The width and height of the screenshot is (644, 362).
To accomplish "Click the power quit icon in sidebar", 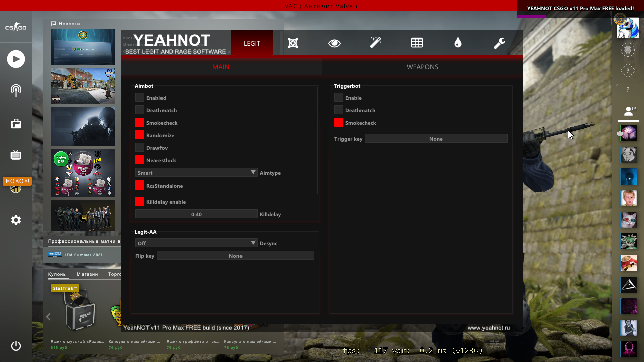I will click(16, 346).
